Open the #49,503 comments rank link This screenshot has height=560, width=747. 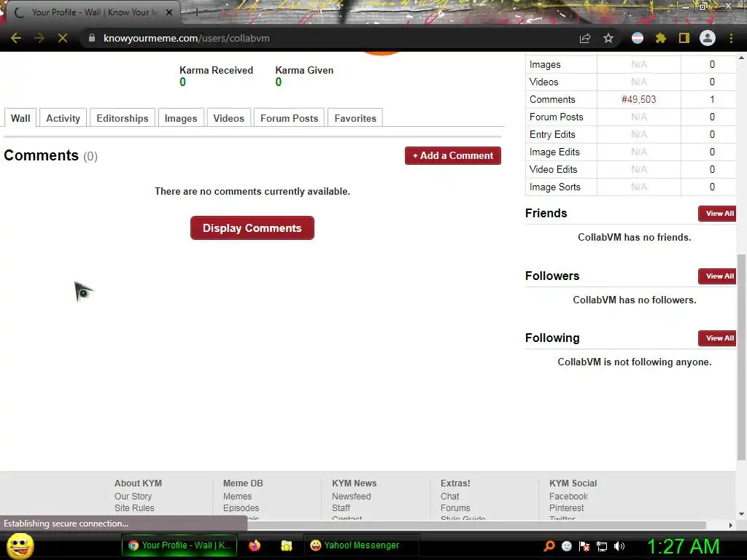pyautogui.click(x=638, y=99)
